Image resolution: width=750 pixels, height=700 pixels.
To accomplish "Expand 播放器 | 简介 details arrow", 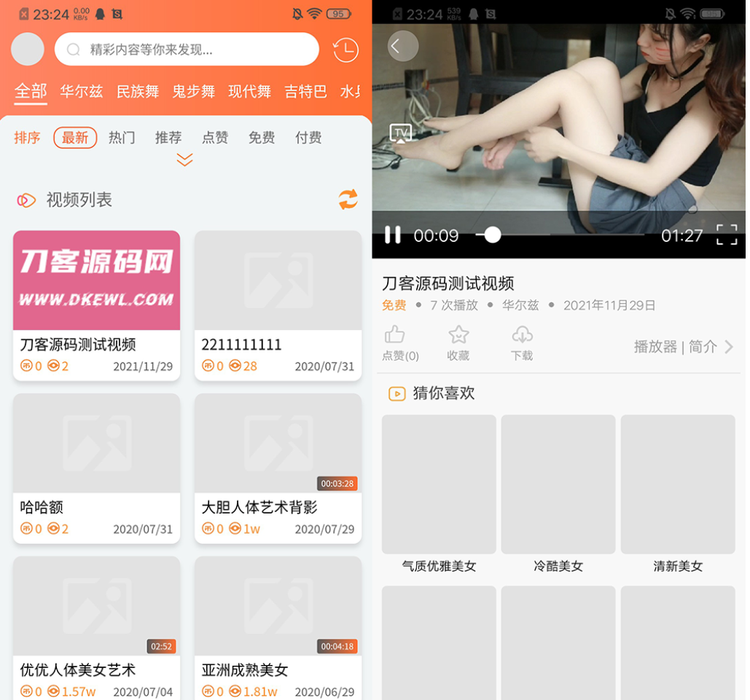I will 728,347.
